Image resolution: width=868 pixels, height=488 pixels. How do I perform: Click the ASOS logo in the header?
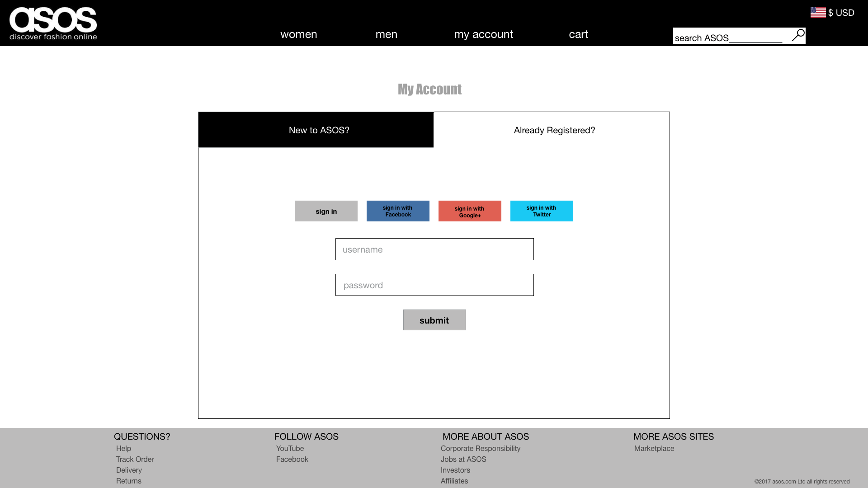[x=53, y=23]
